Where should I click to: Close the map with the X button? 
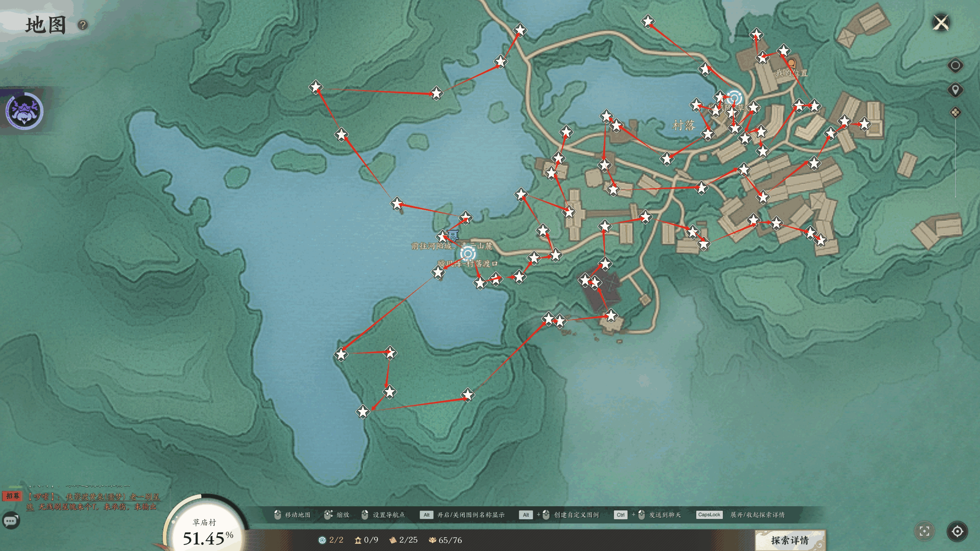941,23
